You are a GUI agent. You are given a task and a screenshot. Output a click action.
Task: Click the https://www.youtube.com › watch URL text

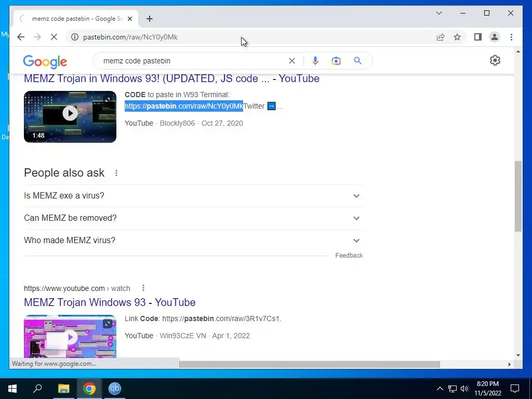pyautogui.click(x=77, y=288)
